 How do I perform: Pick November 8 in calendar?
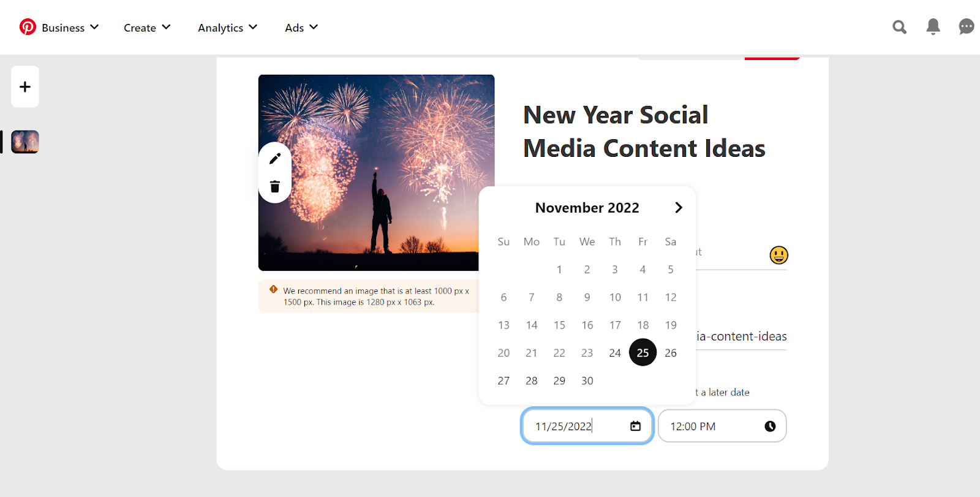click(x=559, y=297)
